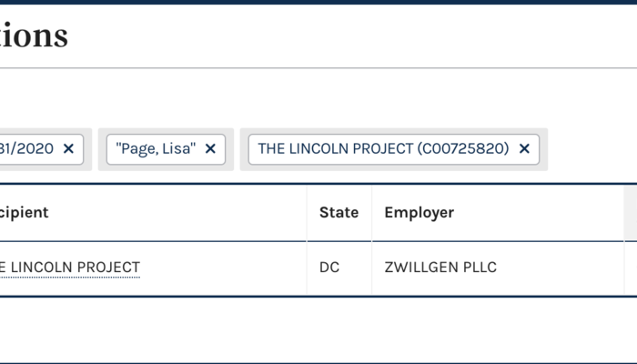Click THE LINCOLN PROJECT (C00725820) tag text

click(383, 148)
